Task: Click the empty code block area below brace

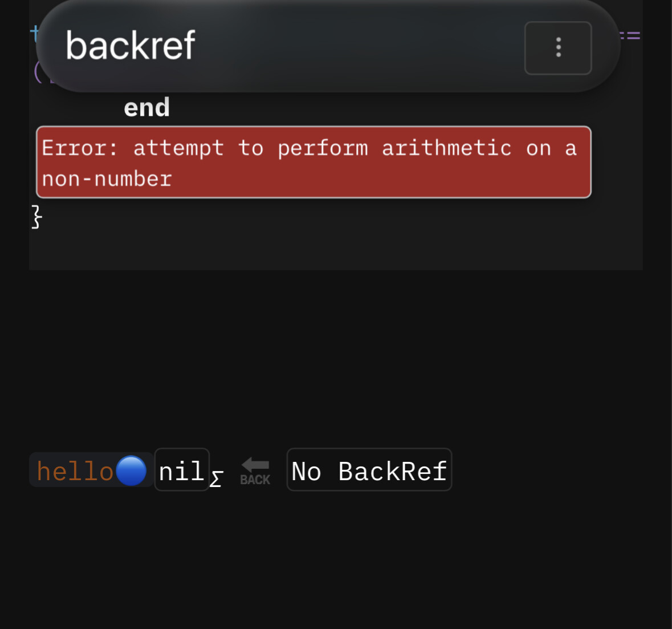Action: pos(335,248)
